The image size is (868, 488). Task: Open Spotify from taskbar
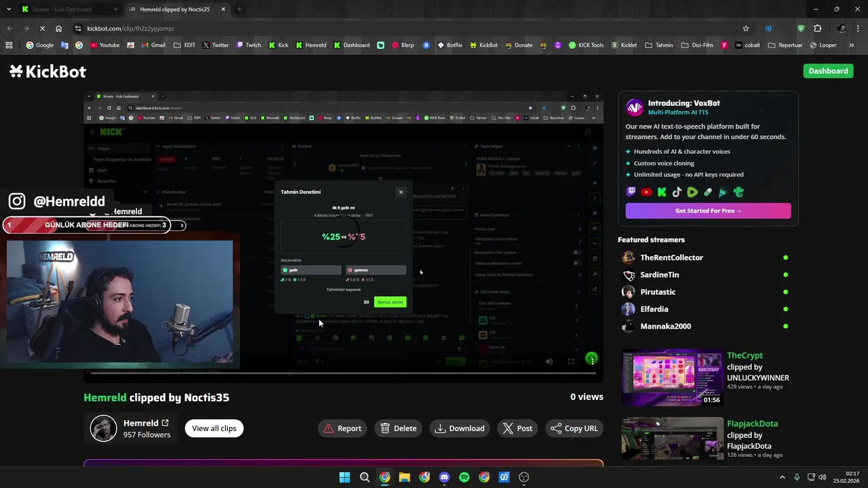pyautogui.click(x=465, y=477)
